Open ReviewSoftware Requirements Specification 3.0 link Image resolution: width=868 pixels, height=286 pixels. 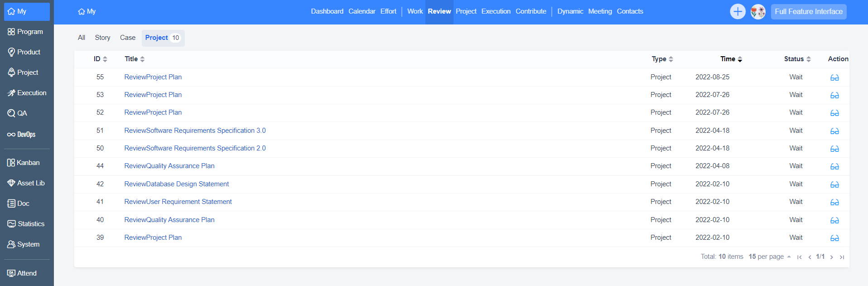click(195, 131)
